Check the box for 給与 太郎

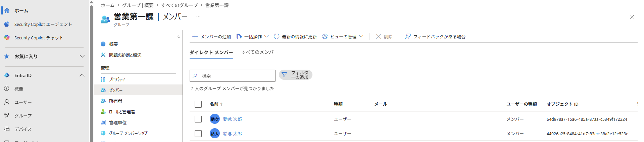(198, 134)
